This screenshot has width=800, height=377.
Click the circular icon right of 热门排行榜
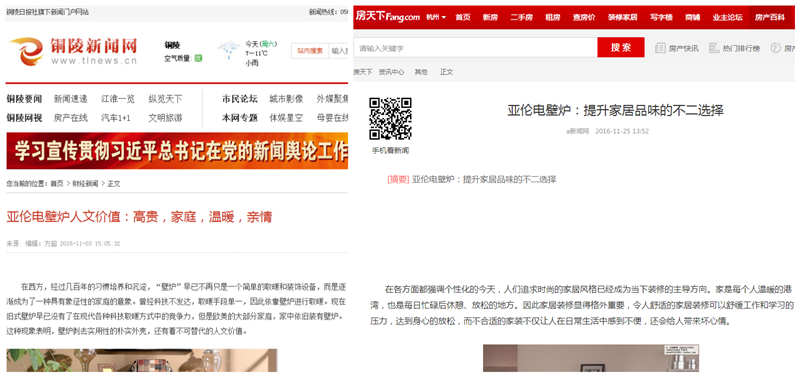[x=776, y=48]
